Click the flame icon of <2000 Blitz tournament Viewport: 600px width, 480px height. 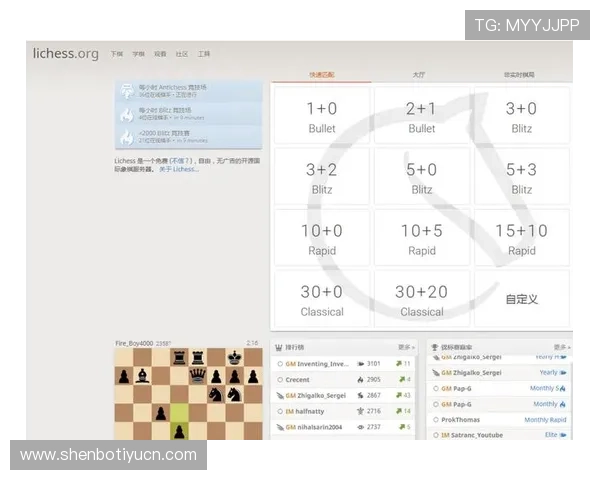pyautogui.click(x=127, y=137)
